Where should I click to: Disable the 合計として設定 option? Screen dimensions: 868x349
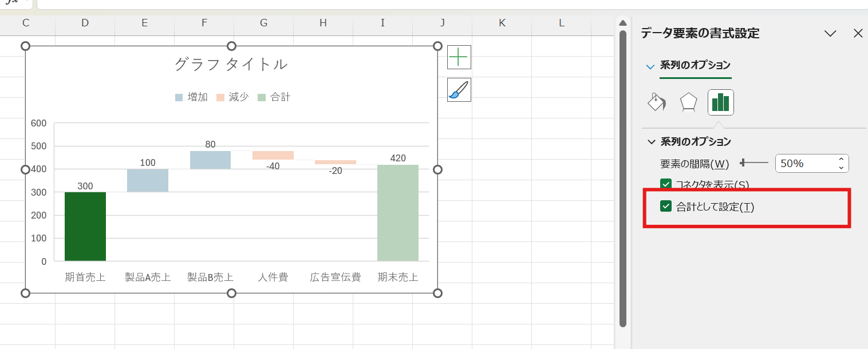point(665,206)
